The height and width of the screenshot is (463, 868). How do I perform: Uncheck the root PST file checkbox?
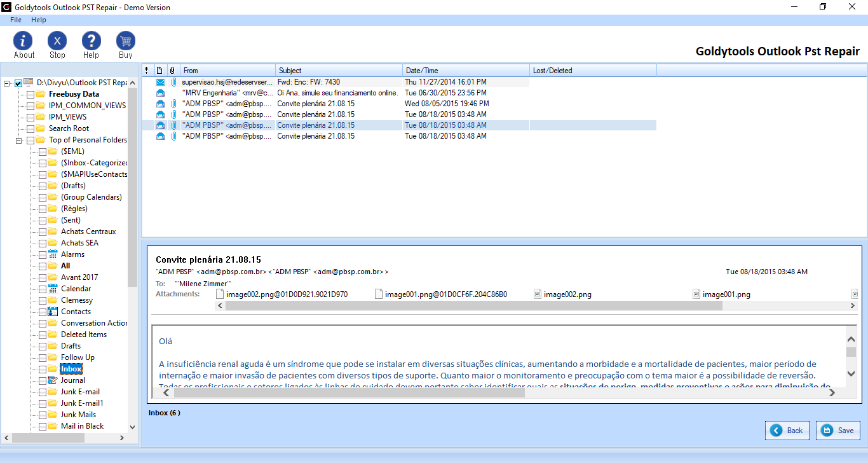click(x=18, y=83)
